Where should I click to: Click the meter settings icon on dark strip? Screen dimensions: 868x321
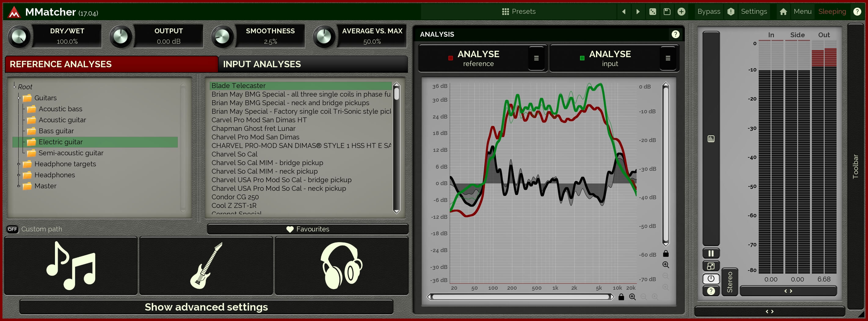[711, 139]
